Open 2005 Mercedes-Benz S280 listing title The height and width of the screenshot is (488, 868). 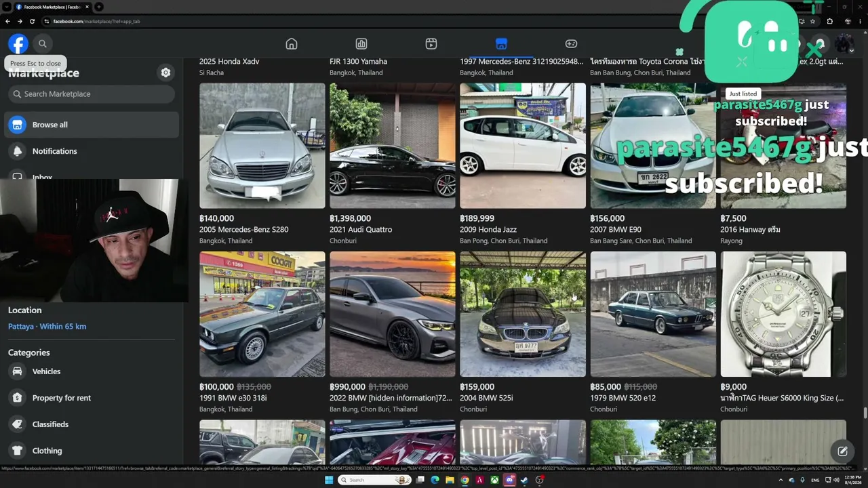coord(243,229)
